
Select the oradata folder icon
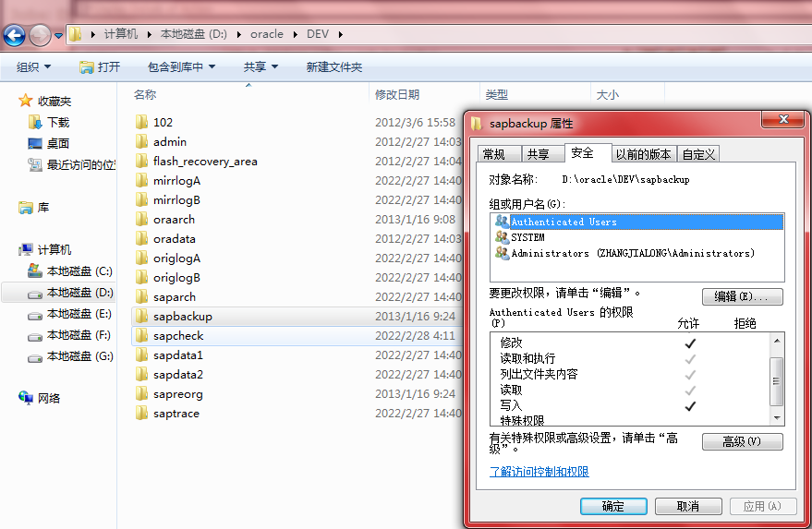tap(141, 238)
